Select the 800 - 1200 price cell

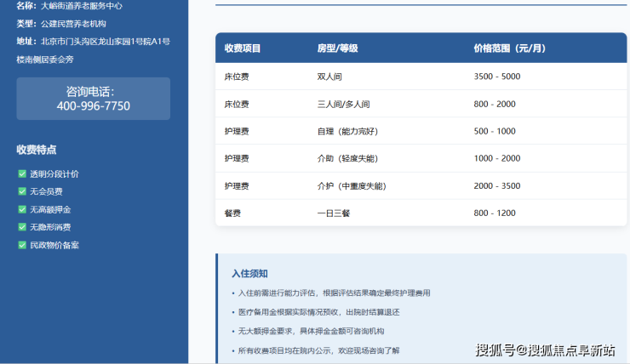tap(495, 213)
